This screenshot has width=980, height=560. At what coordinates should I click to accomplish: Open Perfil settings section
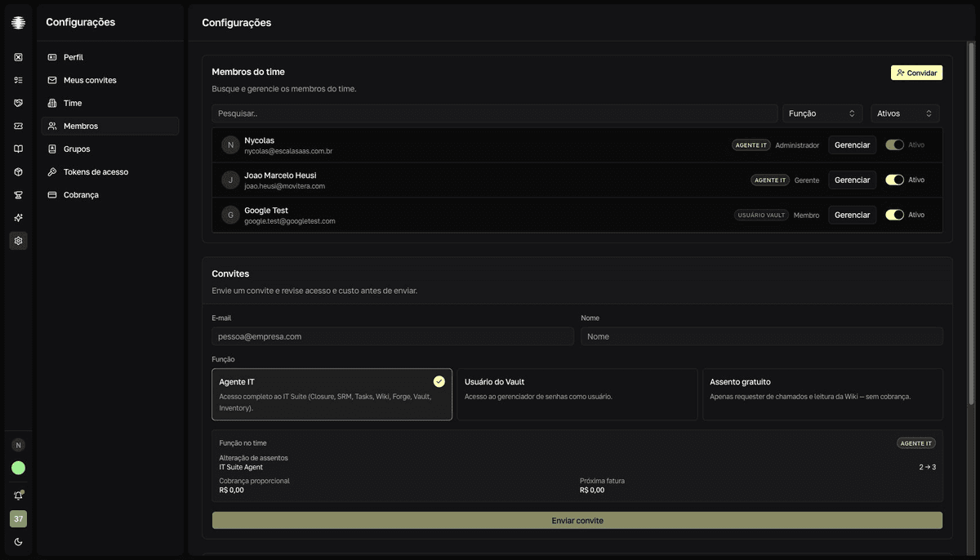click(110, 57)
